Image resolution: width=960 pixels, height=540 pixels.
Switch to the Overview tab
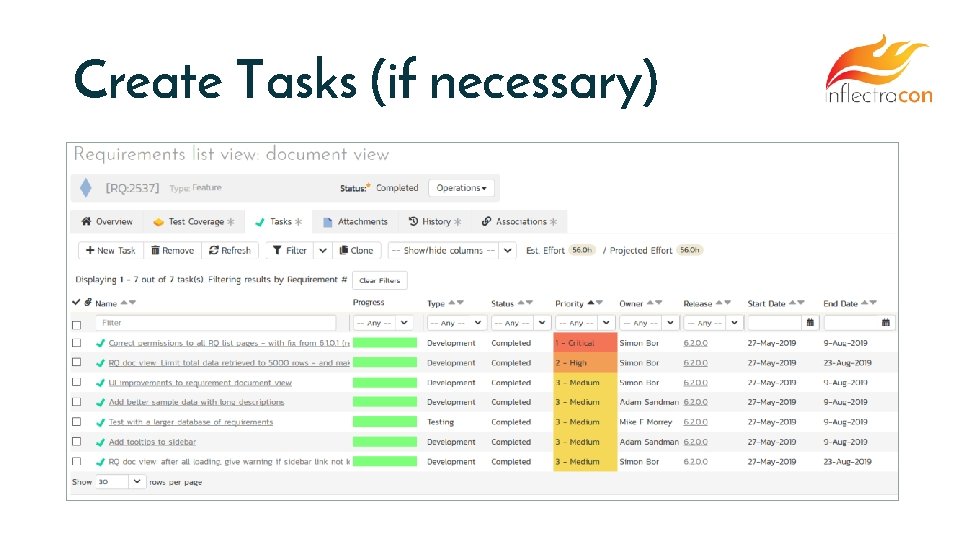[107, 222]
